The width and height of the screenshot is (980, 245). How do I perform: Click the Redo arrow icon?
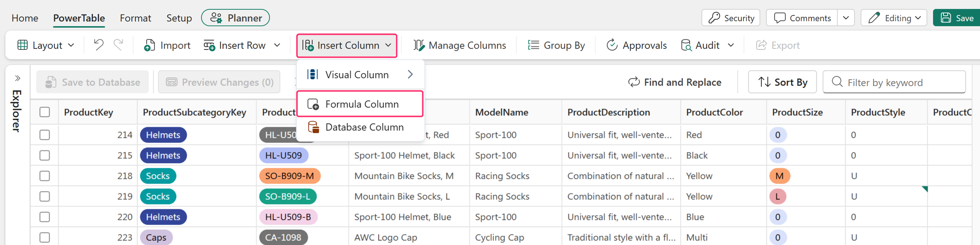tap(118, 45)
